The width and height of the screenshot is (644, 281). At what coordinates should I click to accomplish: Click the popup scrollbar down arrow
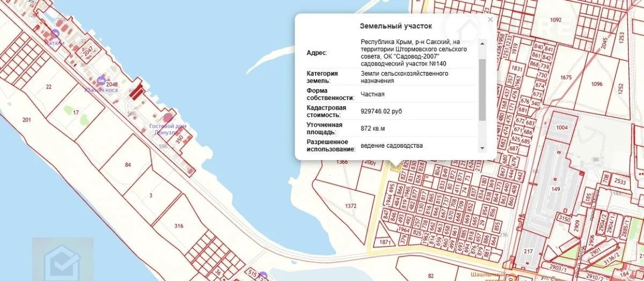pyautogui.click(x=482, y=148)
